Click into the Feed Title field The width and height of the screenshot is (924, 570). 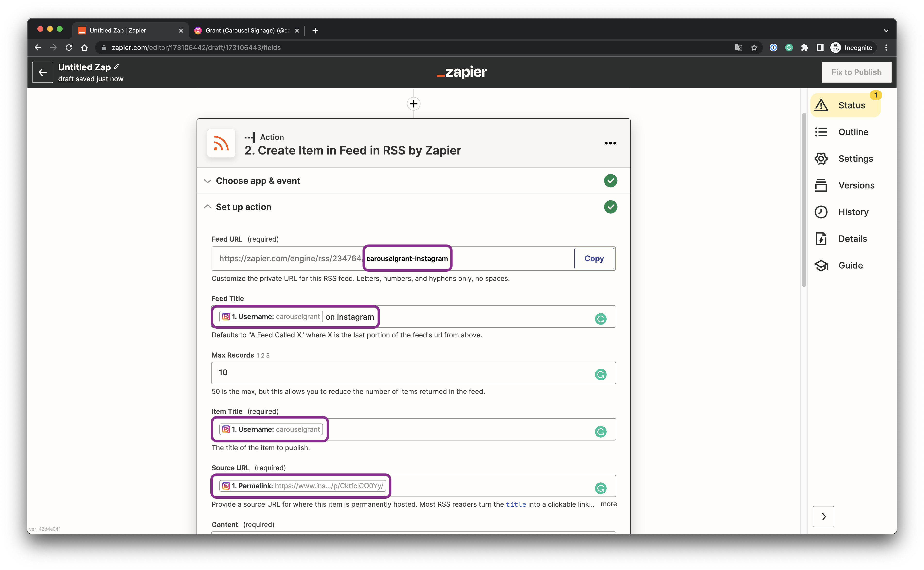[414, 317]
